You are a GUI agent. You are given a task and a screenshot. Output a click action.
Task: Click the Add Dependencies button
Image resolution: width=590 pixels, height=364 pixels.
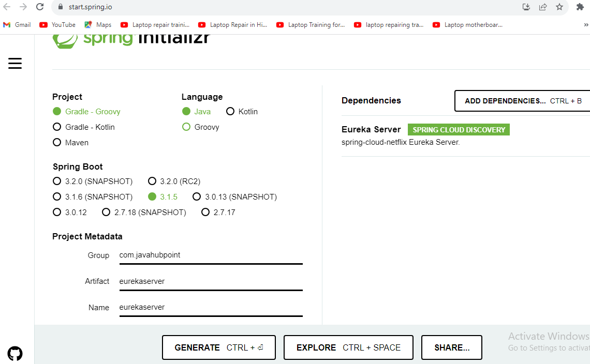tap(523, 101)
